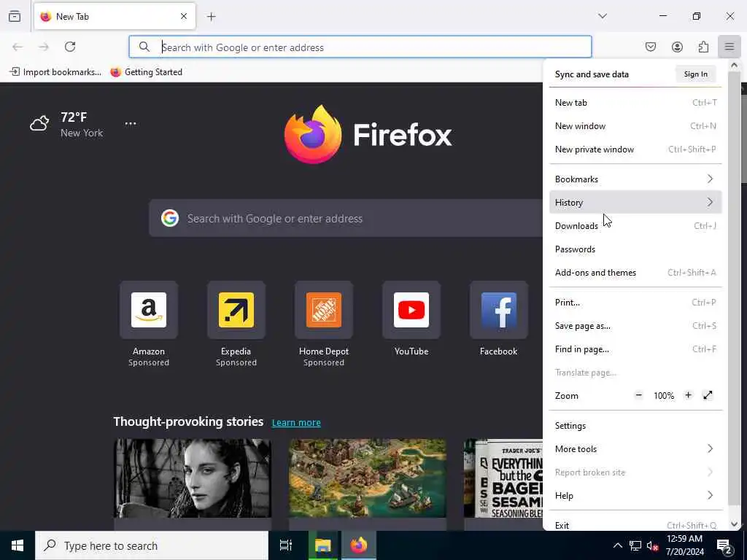This screenshot has width=747, height=560.
Task: Choose New window menu item
Action: (635, 125)
